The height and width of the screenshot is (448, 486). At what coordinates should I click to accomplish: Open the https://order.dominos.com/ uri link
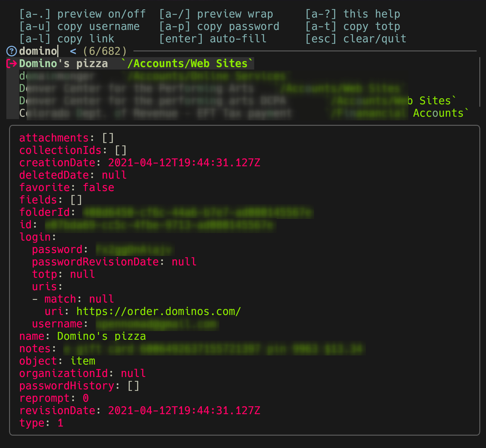click(x=159, y=311)
